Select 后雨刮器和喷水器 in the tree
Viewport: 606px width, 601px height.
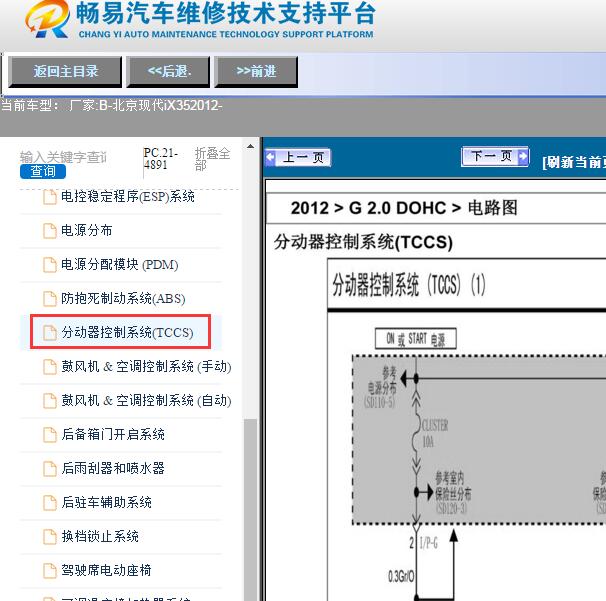pyautogui.click(x=113, y=469)
